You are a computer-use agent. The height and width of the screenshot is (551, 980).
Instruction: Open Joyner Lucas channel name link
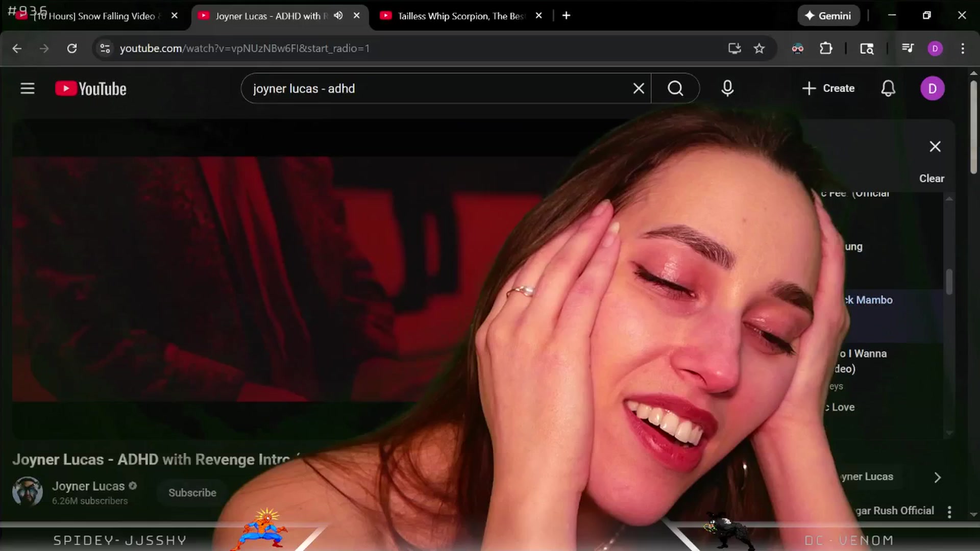tap(88, 486)
